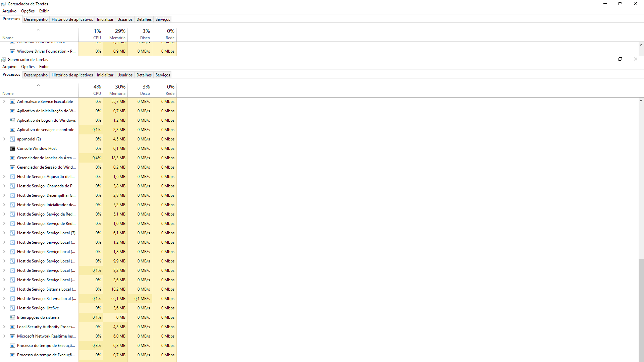Select the 66,1 MB memory cell

pyautogui.click(x=115, y=299)
